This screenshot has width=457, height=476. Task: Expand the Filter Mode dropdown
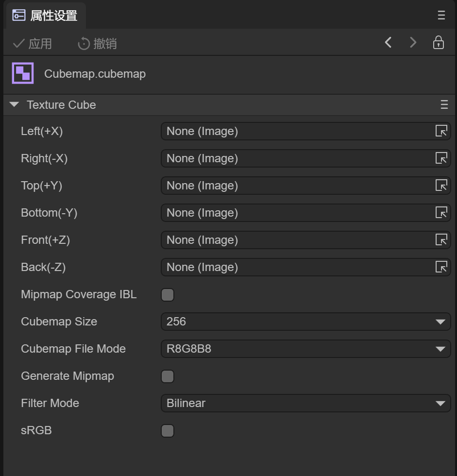pos(305,403)
